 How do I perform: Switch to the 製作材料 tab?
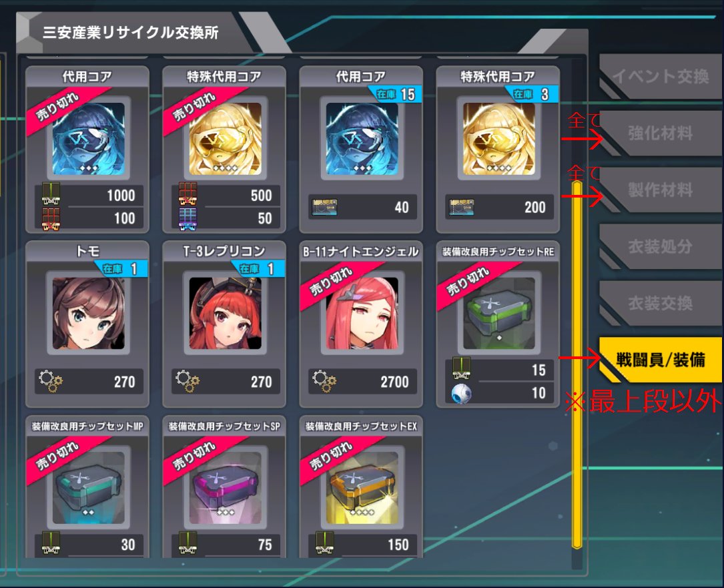tap(661, 190)
